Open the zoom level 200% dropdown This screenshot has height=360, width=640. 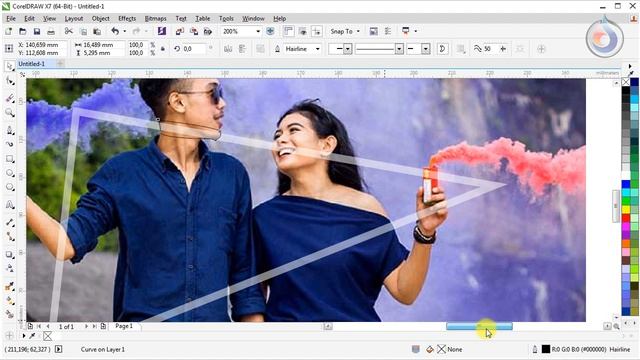pyautogui.click(x=258, y=31)
